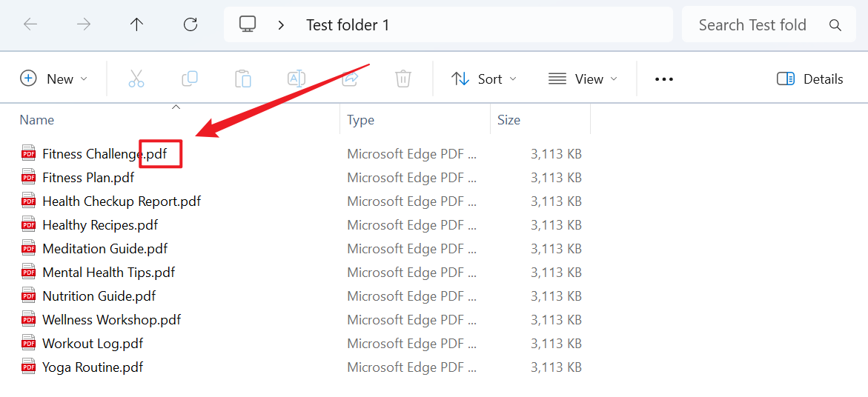Open the See more ellipsis menu
This screenshot has width=868, height=397.
(x=664, y=79)
